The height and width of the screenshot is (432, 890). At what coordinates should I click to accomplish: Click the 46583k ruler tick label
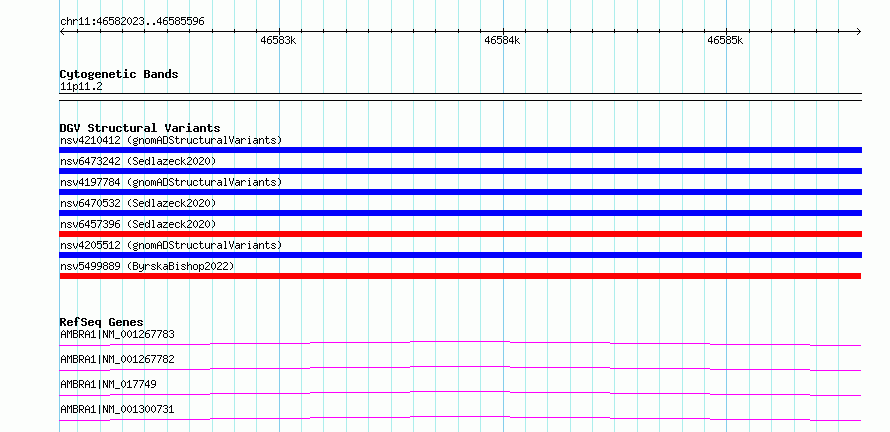[279, 41]
